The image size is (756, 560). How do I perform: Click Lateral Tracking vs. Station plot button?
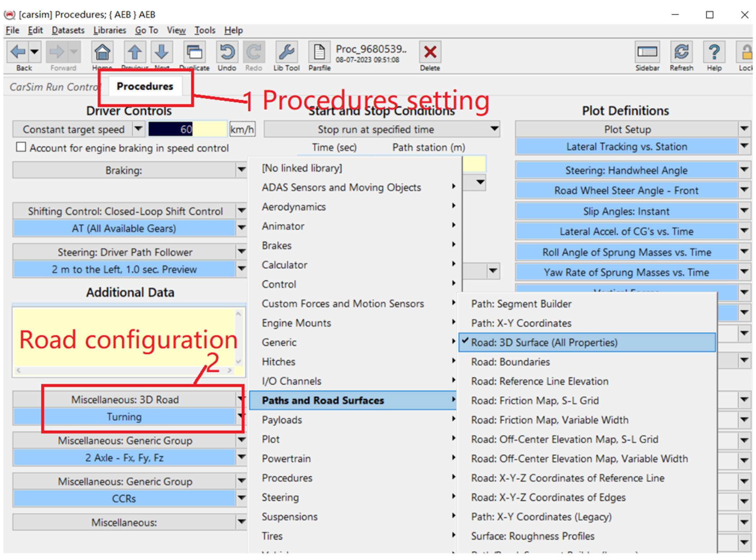626,146
